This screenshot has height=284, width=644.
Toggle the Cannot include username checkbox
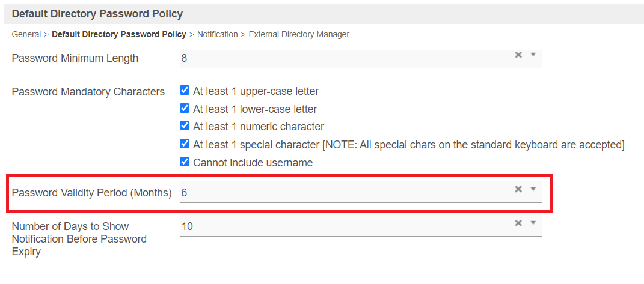(185, 162)
